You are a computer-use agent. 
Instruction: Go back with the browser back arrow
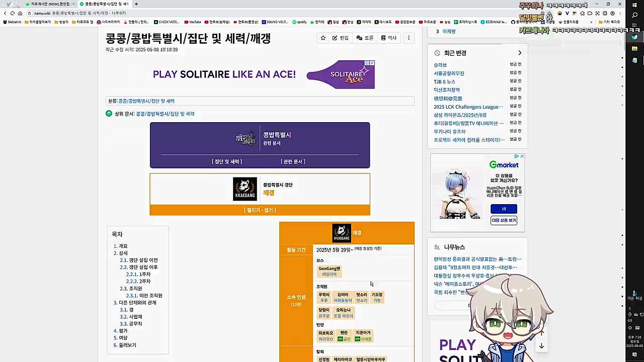pyautogui.click(x=5, y=13)
